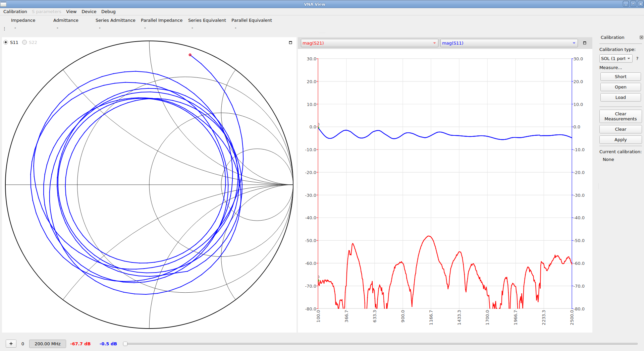Click the Parallel Equivalent label
The image size is (644, 351).
coord(252,20)
